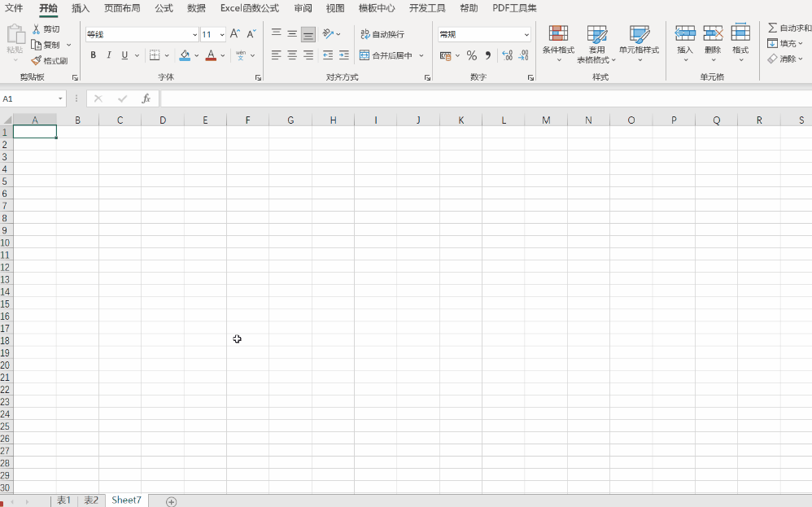Screen dimensions: 812x507
Task: Expand the Name Box A1 dropdown arrow
Action: pyautogui.click(x=60, y=98)
